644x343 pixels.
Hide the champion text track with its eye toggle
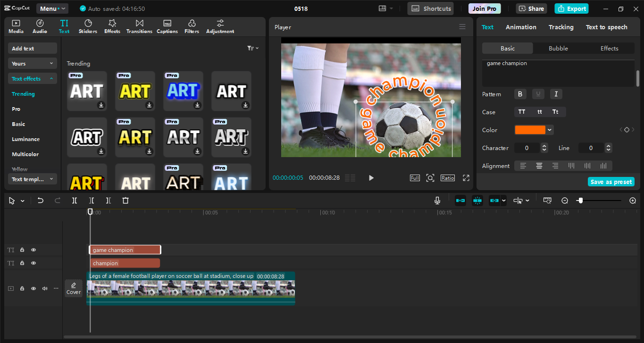coord(33,263)
